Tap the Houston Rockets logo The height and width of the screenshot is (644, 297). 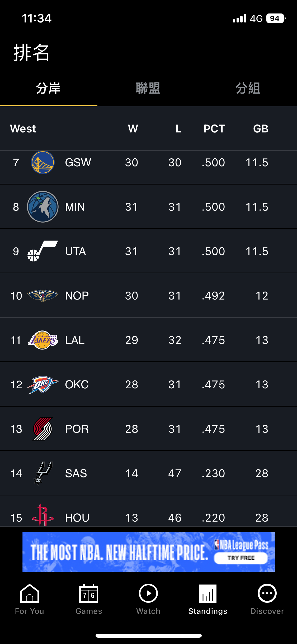click(43, 515)
